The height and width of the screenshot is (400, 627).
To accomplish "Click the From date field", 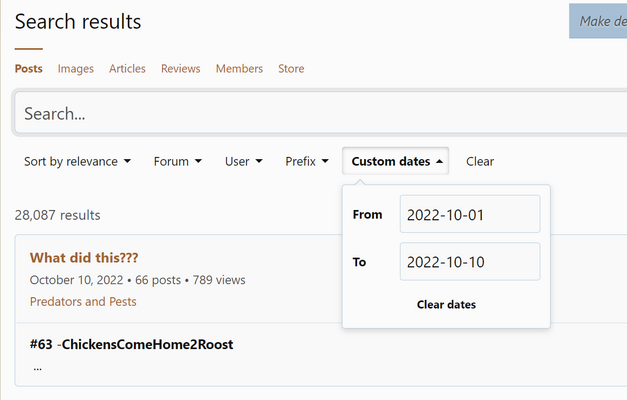I will point(470,214).
